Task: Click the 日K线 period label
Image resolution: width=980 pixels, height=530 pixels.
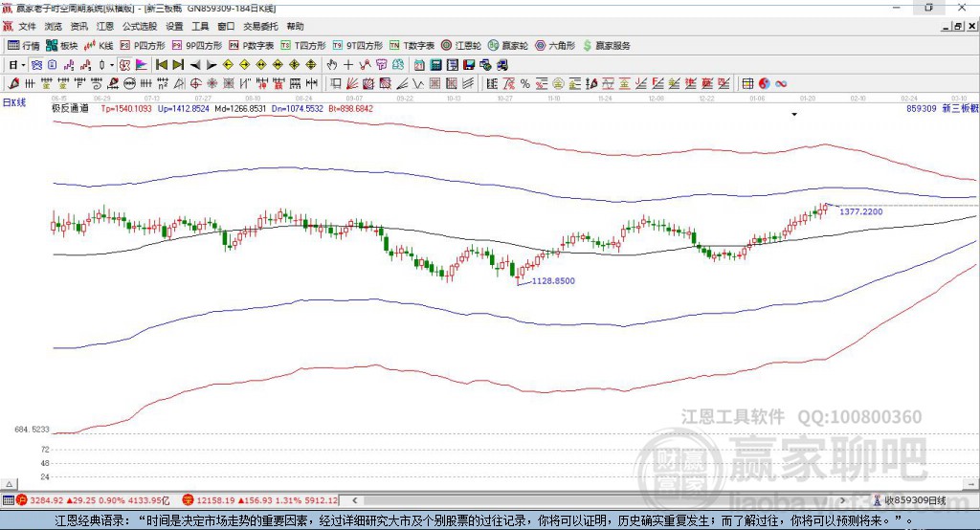Action: (x=14, y=103)
